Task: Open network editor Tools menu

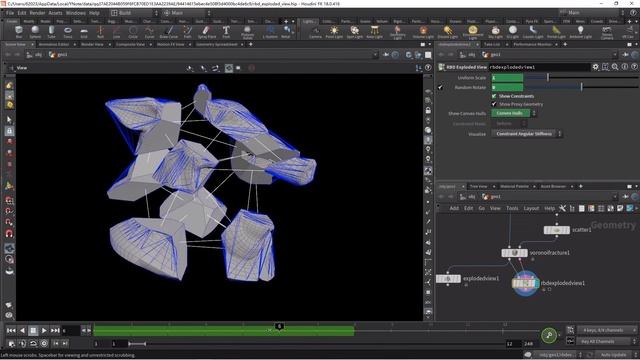Action: [x=512, y=208]
